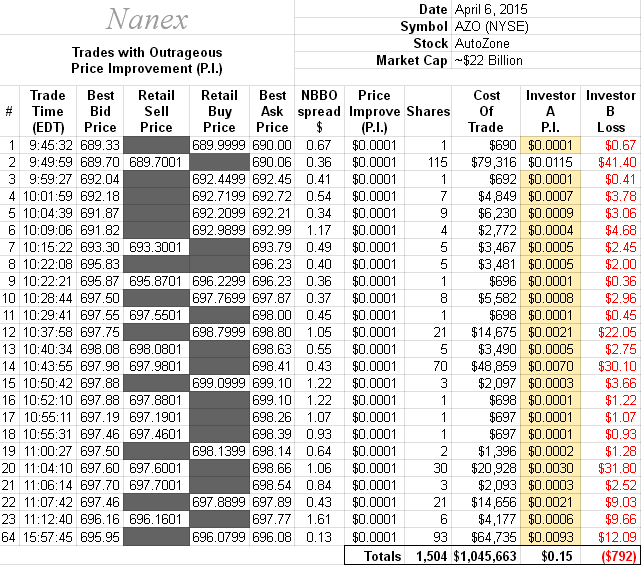
Task: Select the market cap '~$22 Billion'
Action: pyautogui.click(x=489, y=61)
